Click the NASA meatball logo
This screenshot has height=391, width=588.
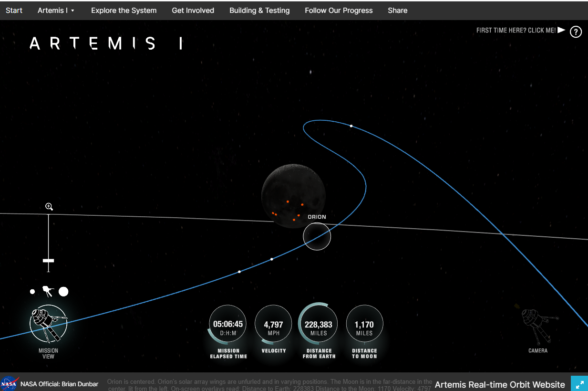point(9,384)
